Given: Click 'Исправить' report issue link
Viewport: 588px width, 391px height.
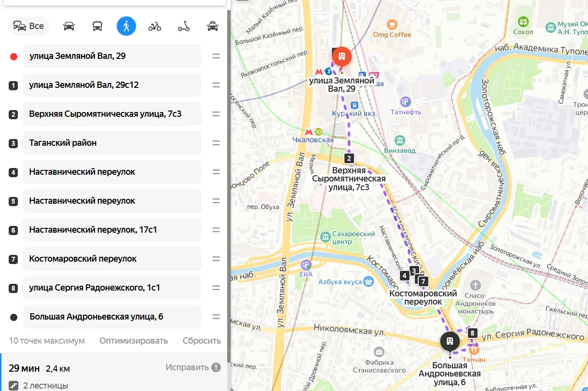Looking at the screenshot, I should 193,367.
